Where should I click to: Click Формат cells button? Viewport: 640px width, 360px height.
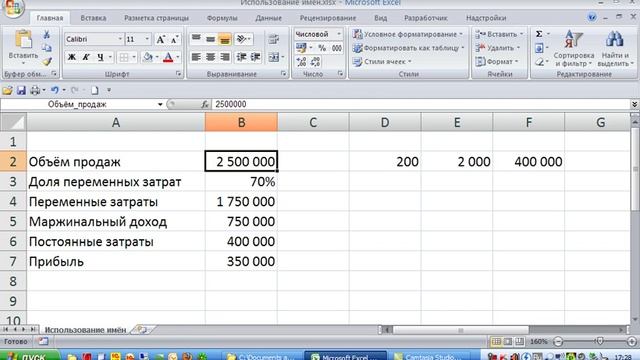pyautogui.click(x=497, y=62)
